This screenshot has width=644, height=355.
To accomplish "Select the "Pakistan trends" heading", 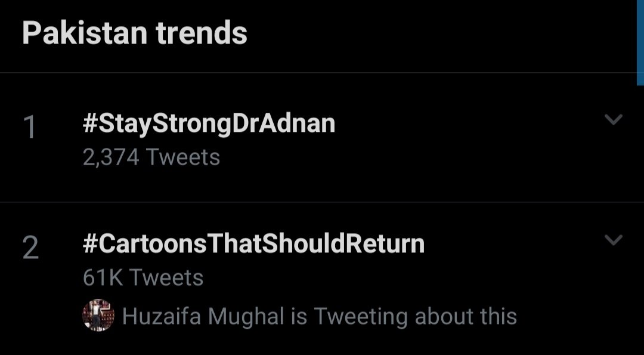I will click(135, 33).
